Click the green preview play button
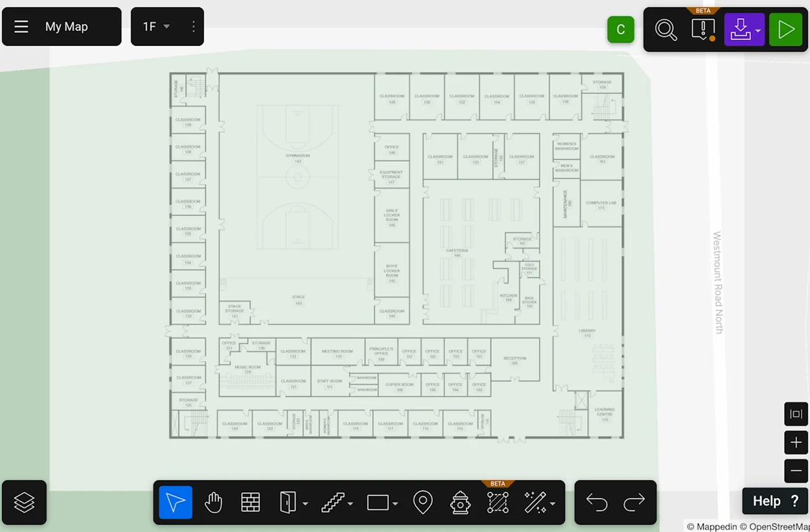Screen dimensions: 810x532 point(785,30)
